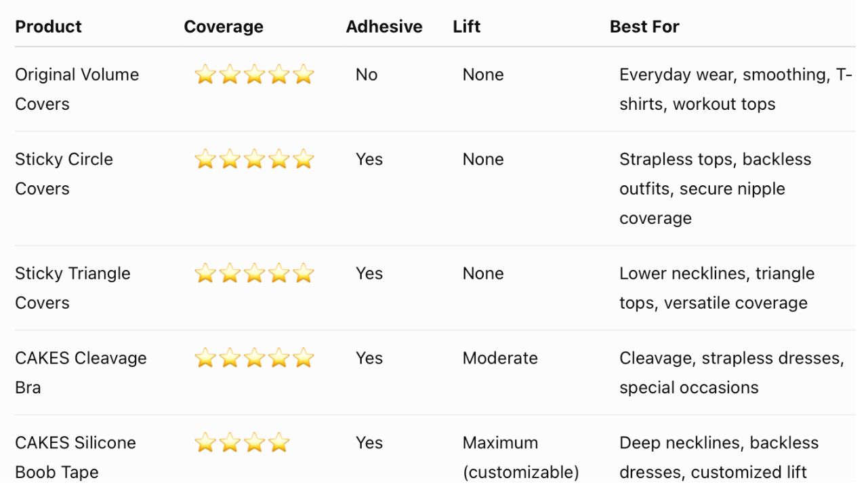This screenshot has height=489, width=868.
Task: Click the star rating for Sticky Circle Covers
Action: tap(254, 159)
